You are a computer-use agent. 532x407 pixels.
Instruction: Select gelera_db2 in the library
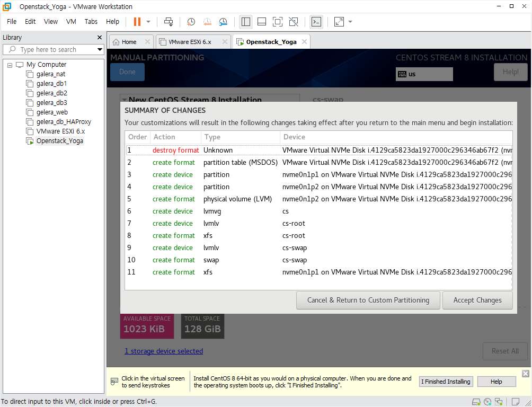click(51, 93)
